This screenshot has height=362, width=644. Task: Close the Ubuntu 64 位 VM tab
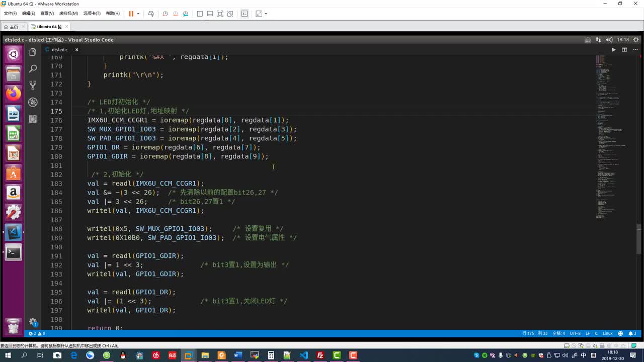coord(66,27)
